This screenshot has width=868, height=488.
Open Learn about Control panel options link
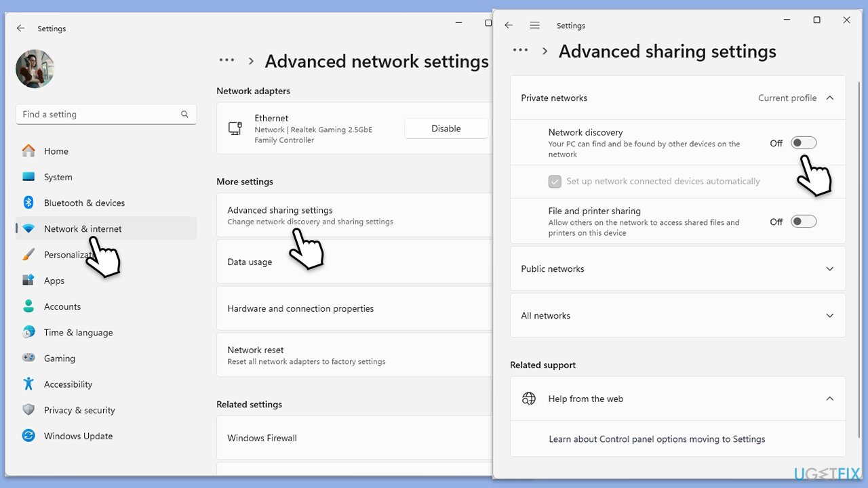click(x=657, y=439)
